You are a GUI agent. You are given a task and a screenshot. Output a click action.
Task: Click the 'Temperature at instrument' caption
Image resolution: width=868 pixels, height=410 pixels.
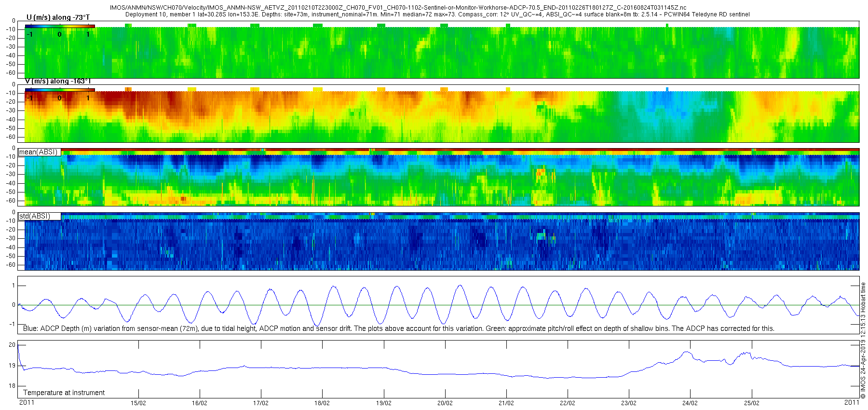pos(64,393)
